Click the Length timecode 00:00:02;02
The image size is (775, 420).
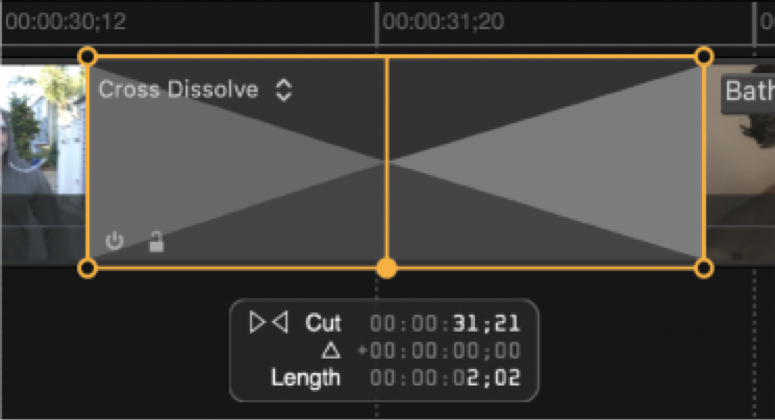[445, 378]
